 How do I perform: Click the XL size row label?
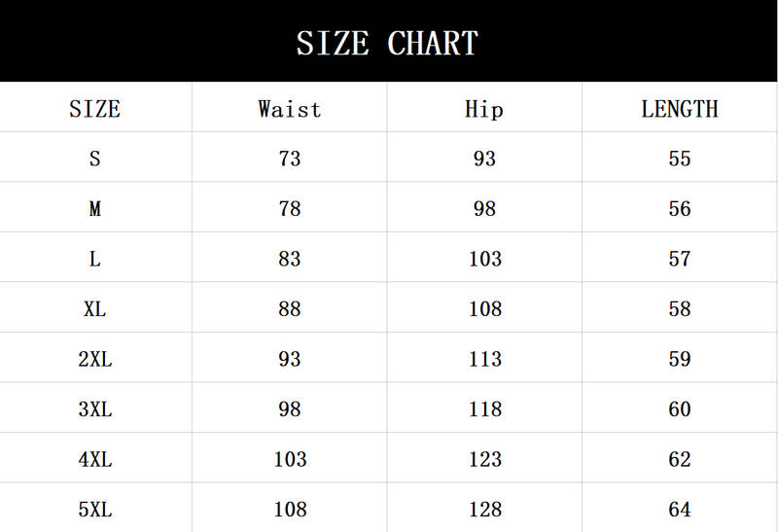click(94, 309)
